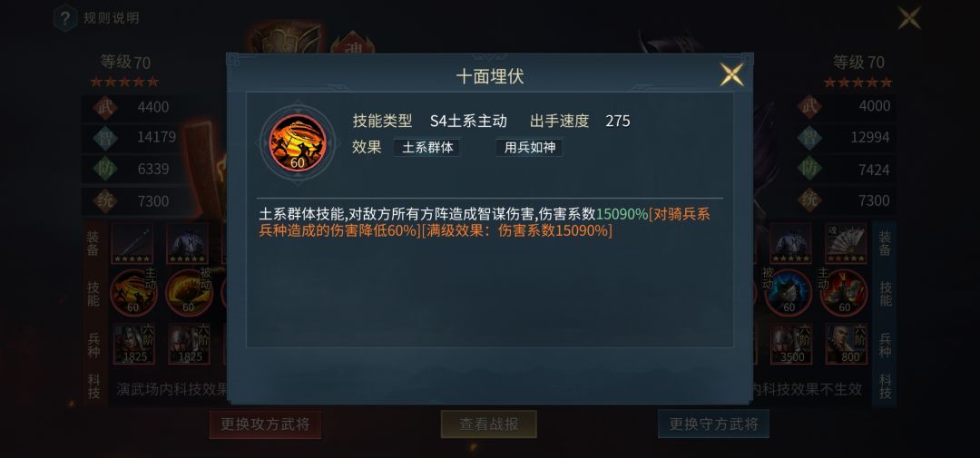Select the 用兵如神 effect tag
The width and height of the screenshot is (980, 458).
529,148
